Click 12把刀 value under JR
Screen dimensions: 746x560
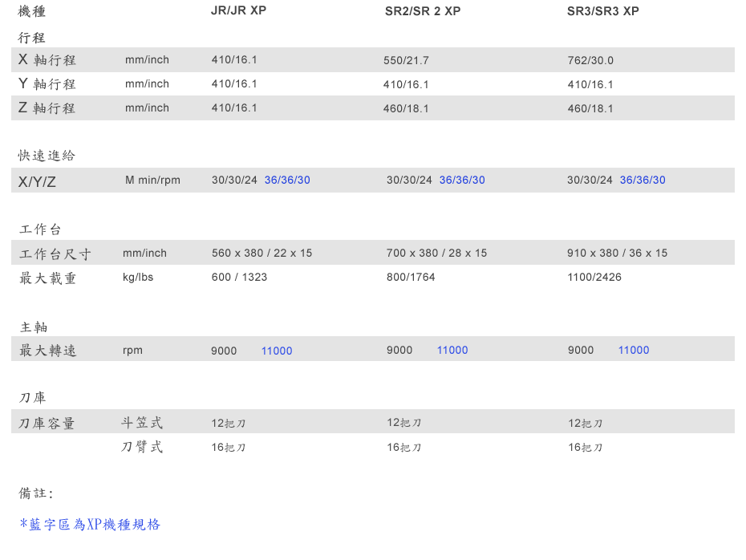[229, 423]
